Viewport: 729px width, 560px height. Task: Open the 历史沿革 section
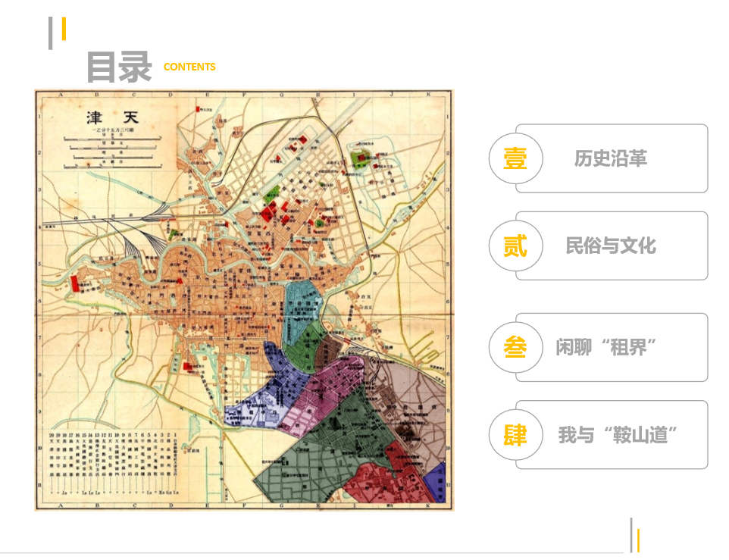(611, 158)
